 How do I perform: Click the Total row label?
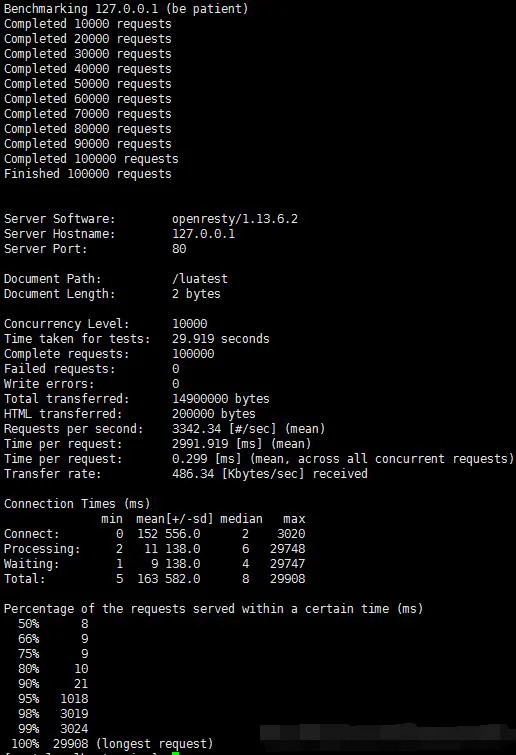click(x=25, y=579)
